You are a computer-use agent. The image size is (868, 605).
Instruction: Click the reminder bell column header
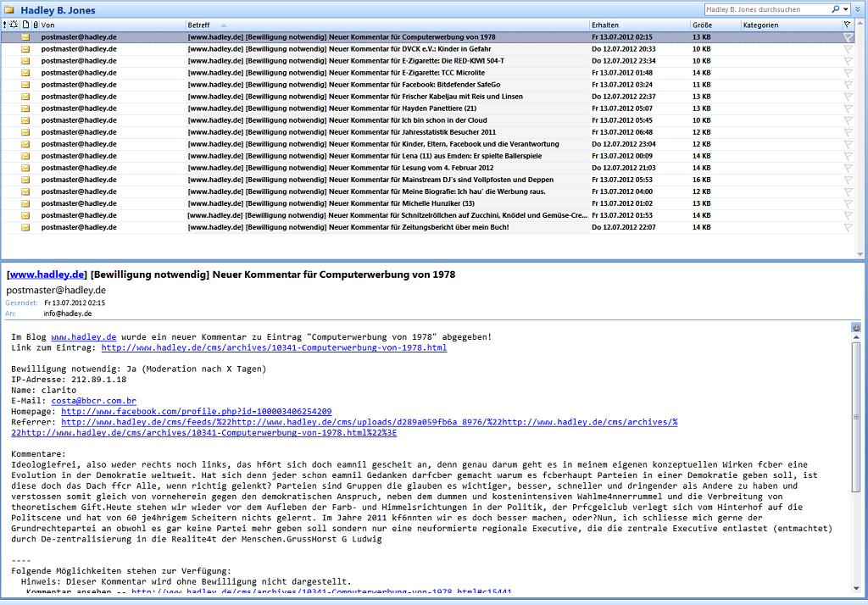click(x=14, y=25)
